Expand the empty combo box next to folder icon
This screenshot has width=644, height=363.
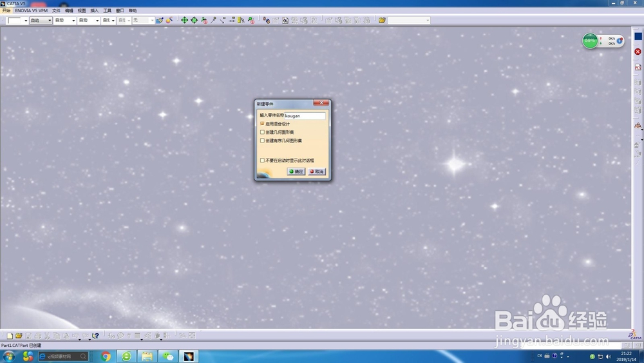tap(427, 20)
